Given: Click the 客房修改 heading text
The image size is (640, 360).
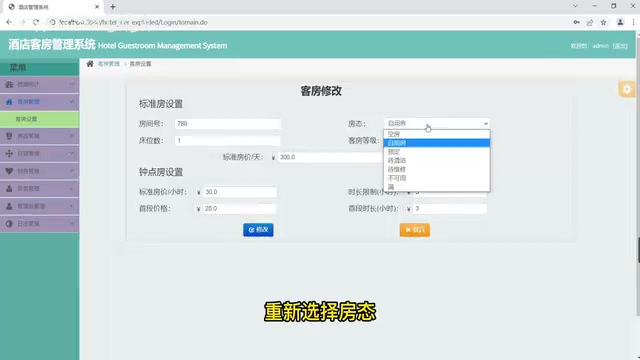Looking at the screenshot, I should (x=321, y=91).
